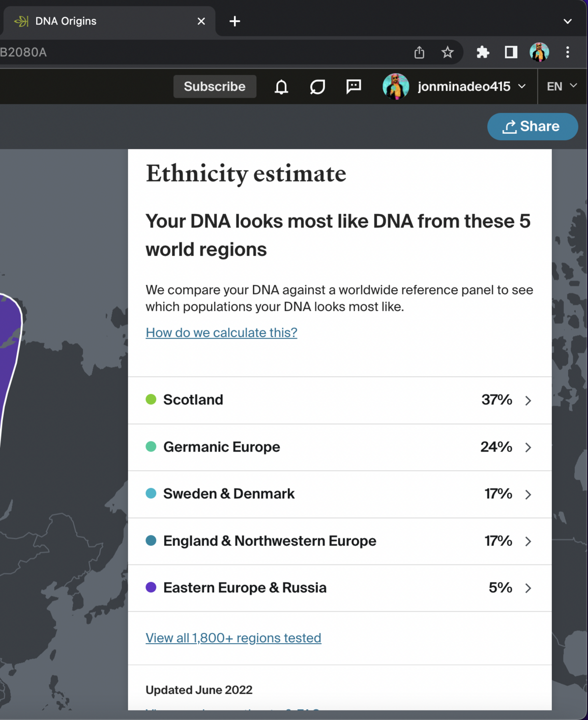Expand the England & Northwestern Europe row
The width and height of the screenshot is (588, 720).
tap(340, 541)
